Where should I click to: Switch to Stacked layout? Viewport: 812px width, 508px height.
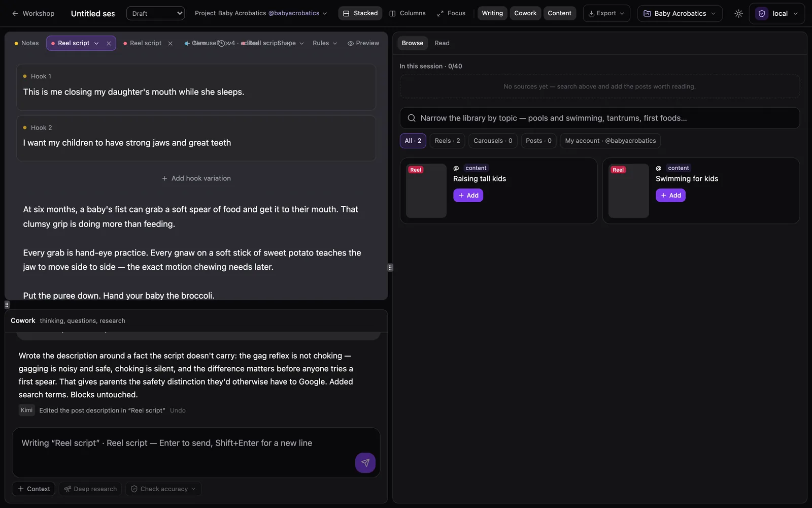(360, 13)
